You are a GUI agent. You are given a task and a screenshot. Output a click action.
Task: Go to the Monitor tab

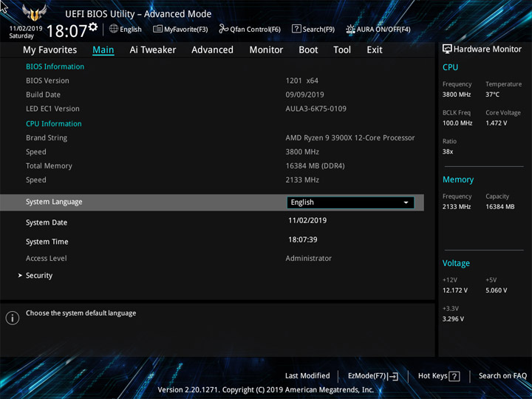pyautogui.click(x=266, y=50)
